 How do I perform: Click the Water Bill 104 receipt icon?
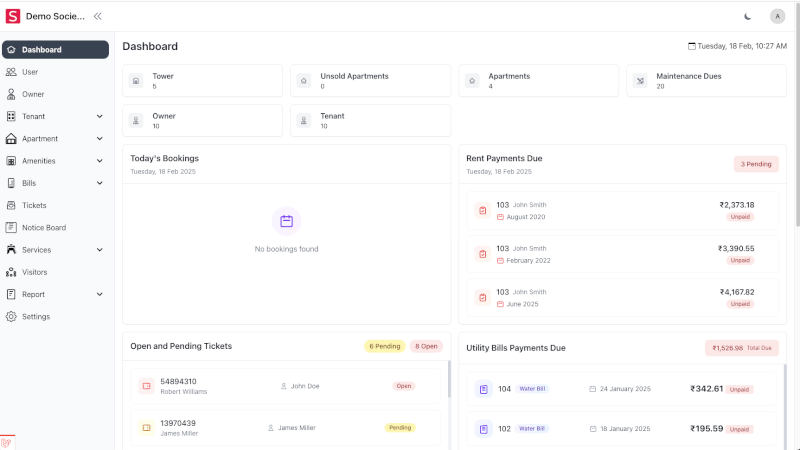[483, 389]
